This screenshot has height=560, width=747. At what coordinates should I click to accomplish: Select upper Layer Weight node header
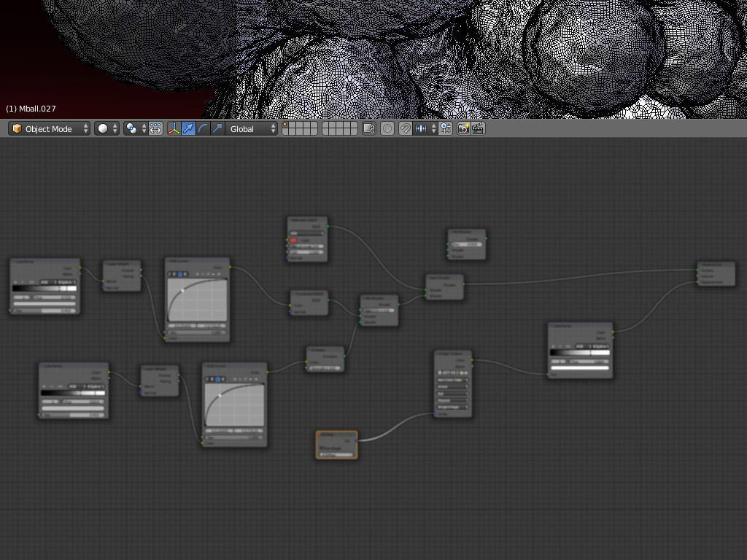pyautogui.click(x=122, y=263)
